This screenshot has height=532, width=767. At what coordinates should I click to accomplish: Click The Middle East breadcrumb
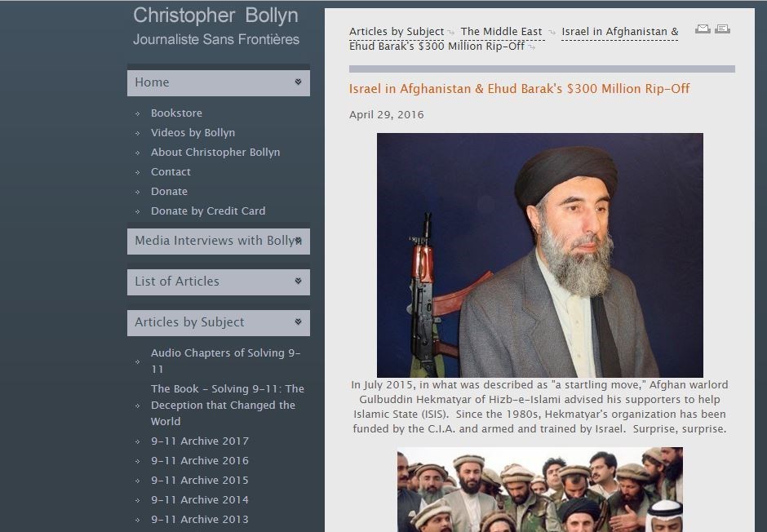coord(501,32)
